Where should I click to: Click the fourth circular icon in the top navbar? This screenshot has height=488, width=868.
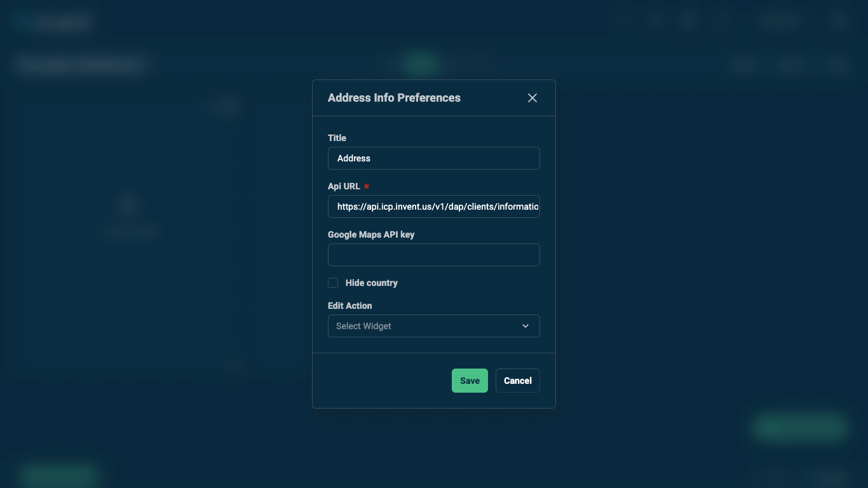721,21
